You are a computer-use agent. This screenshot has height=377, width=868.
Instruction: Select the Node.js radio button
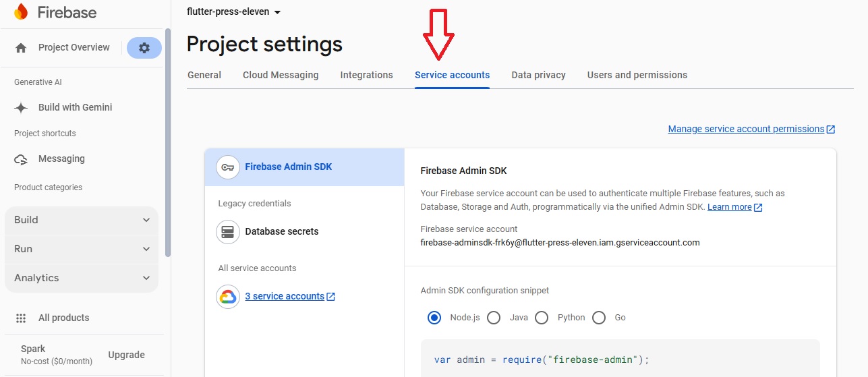(x=434, y=318)
